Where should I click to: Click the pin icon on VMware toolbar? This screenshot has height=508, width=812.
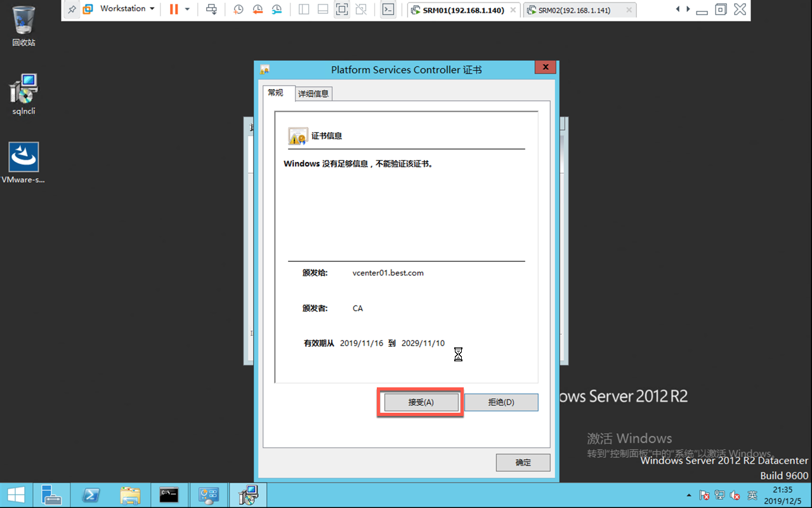pos(72,10)
